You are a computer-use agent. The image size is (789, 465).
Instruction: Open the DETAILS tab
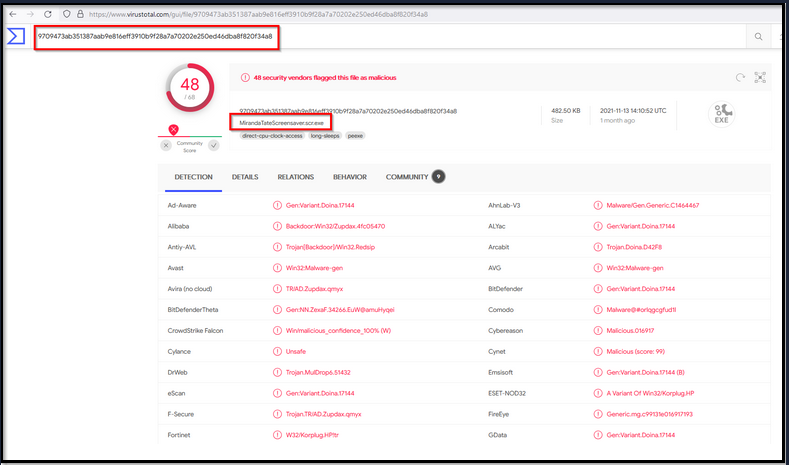point(245,177)
